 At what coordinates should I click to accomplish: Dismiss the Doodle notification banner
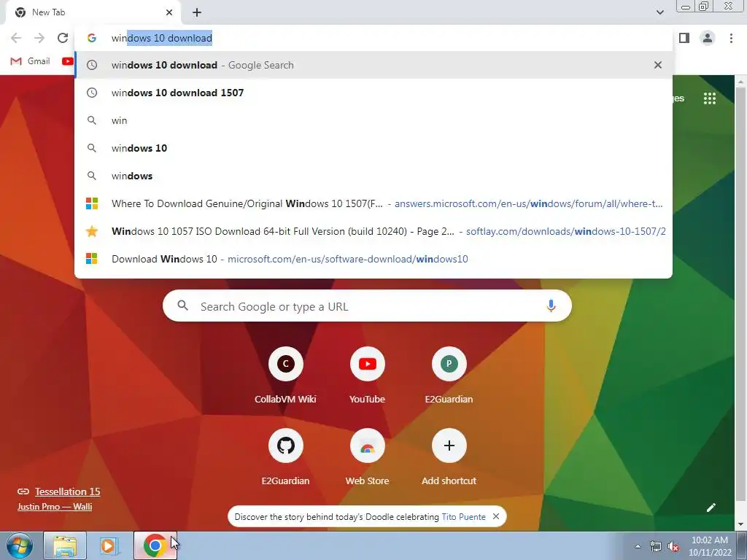point(496,516)
